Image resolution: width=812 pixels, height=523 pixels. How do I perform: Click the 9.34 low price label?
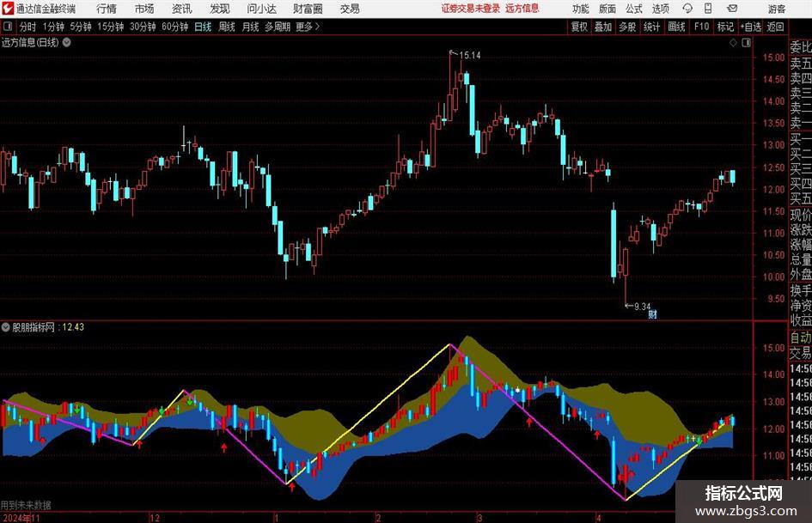(x=642, y=307)
